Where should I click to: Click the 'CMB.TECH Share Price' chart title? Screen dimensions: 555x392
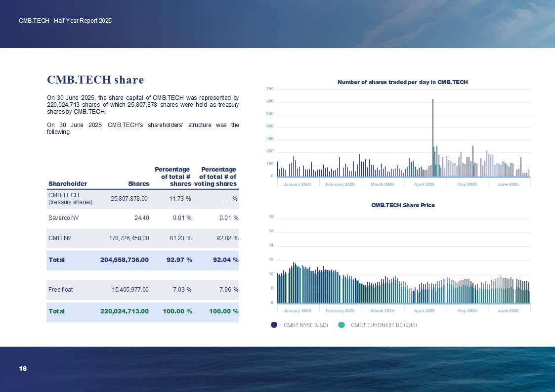tap(403, 205)
